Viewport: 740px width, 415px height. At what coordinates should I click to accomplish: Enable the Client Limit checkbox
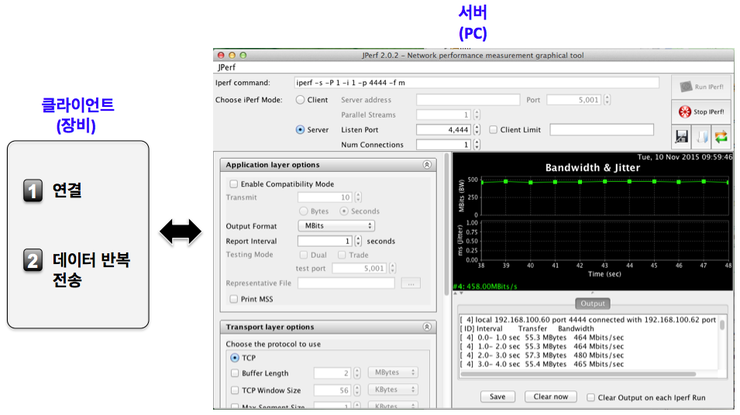(x=493, y=129)
